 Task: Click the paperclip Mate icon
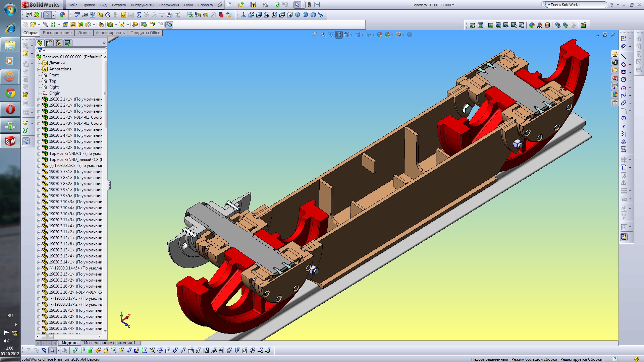45,24
